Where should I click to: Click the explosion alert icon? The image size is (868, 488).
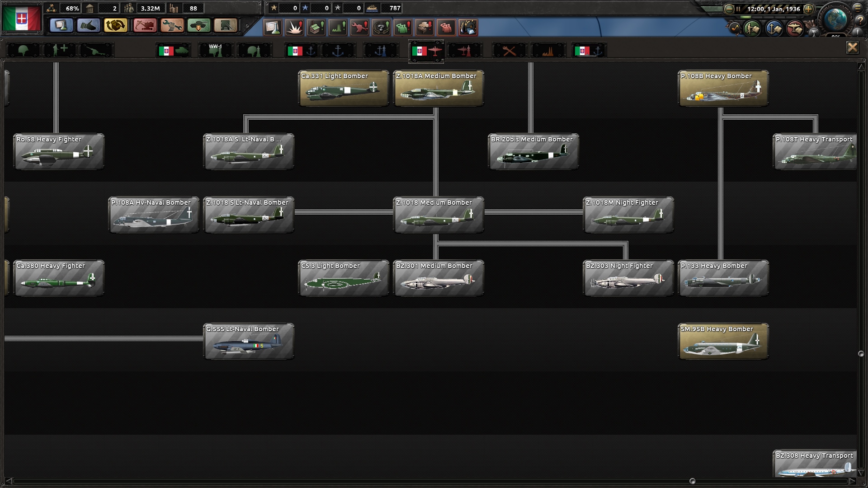294,28
